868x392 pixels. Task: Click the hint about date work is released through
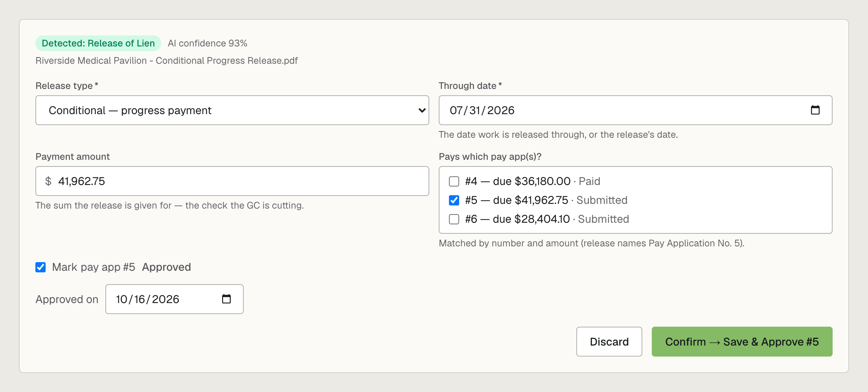click(x=558, y=135)
